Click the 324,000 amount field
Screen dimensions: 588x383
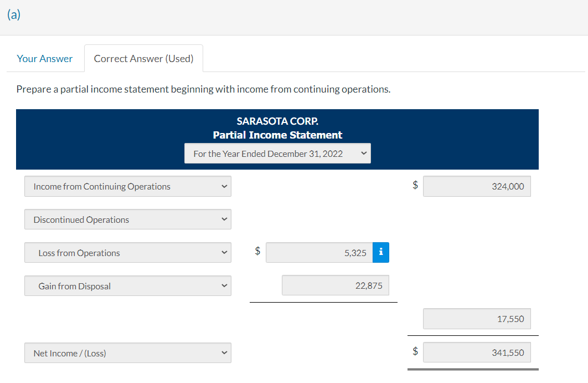(477, 186)
